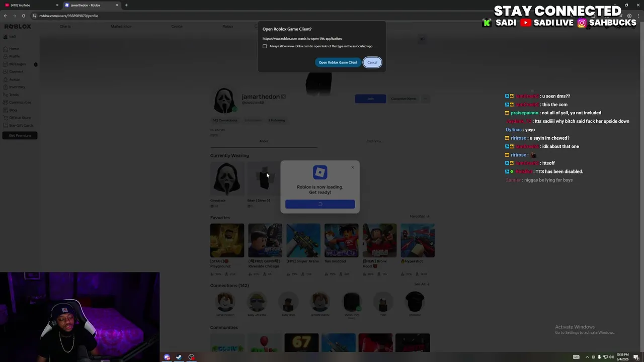Open Profile from the Roblox sidebar

point(15,56)
